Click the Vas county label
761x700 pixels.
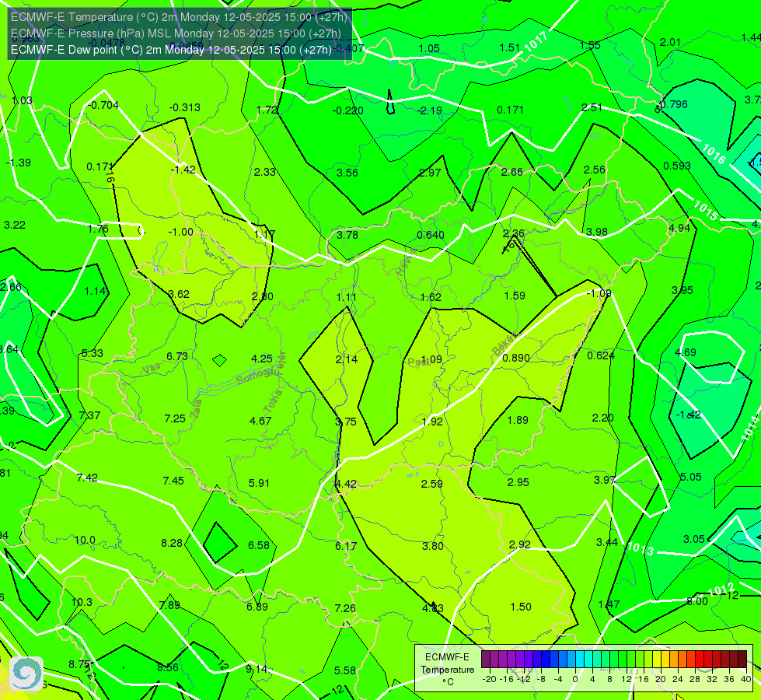coord(152,369)
